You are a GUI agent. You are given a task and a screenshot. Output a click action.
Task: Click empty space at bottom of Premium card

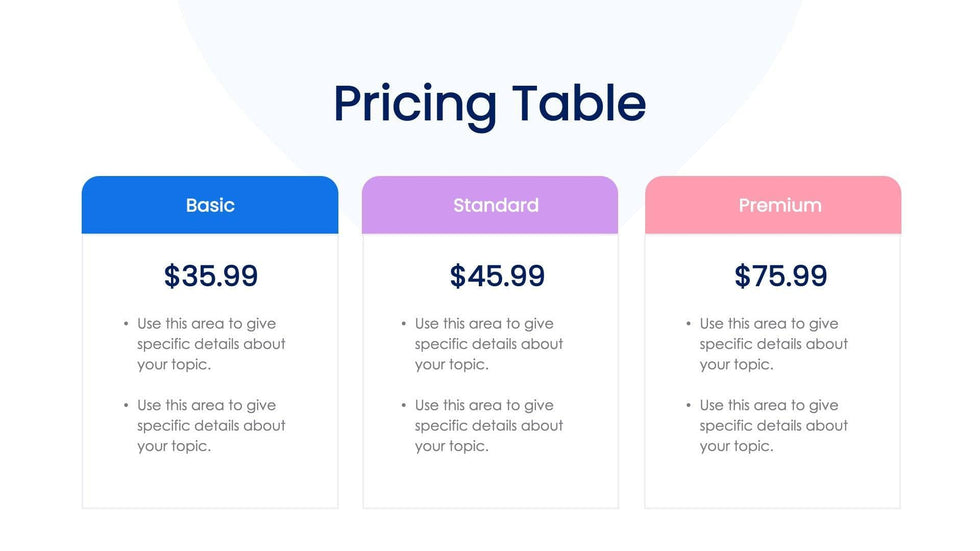click(x=773, y=485)
